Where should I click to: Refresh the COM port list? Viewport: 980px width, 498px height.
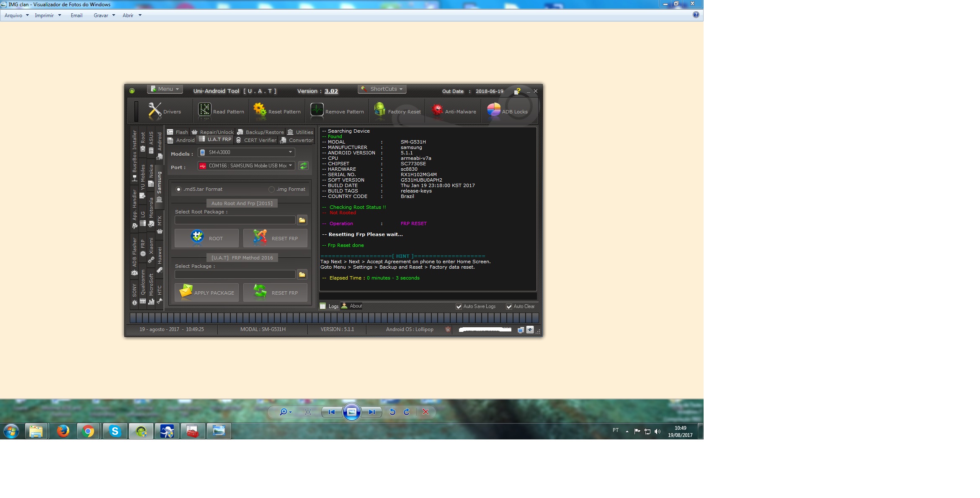(303, 166)
